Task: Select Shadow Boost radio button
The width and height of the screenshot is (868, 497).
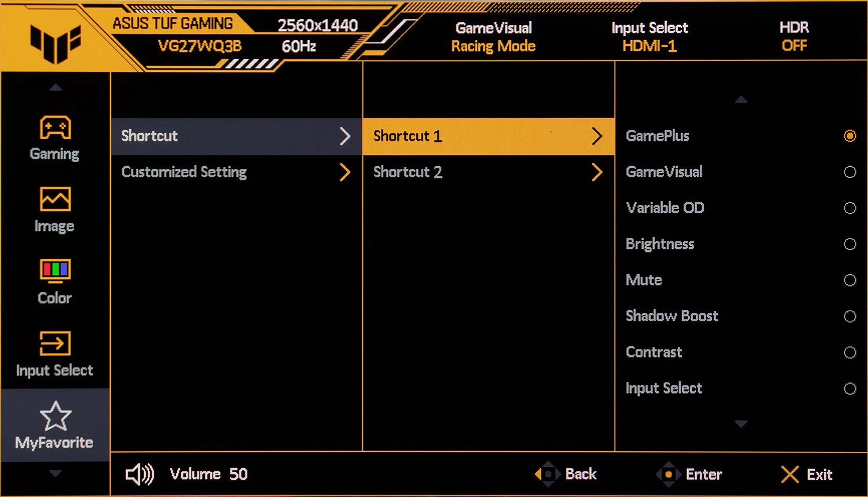Action: coord(850,316)
